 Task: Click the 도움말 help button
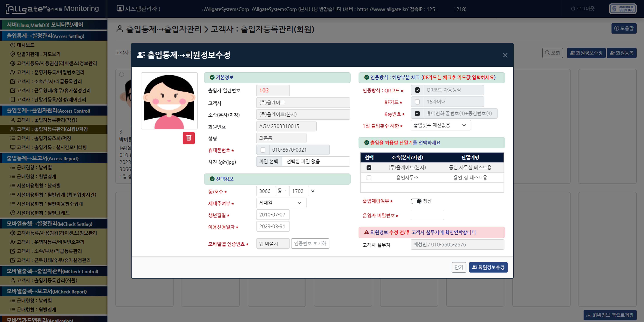tap(624, 28)
